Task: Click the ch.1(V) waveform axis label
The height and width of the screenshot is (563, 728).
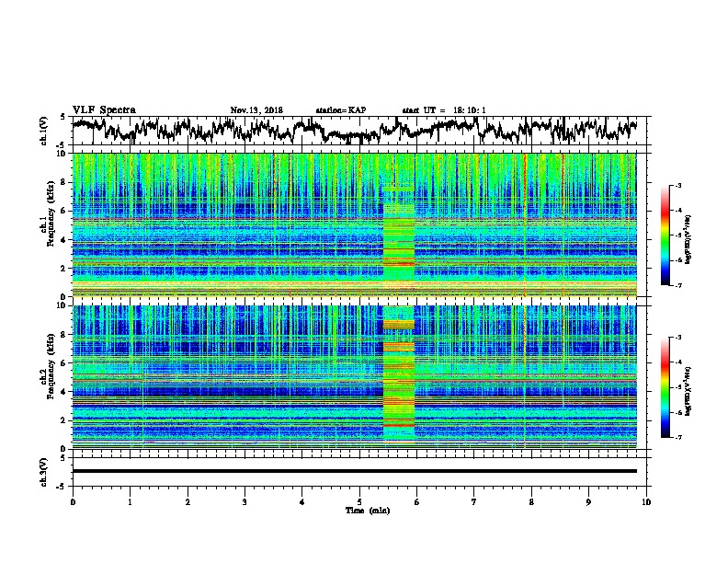Action: click(43, 131)
